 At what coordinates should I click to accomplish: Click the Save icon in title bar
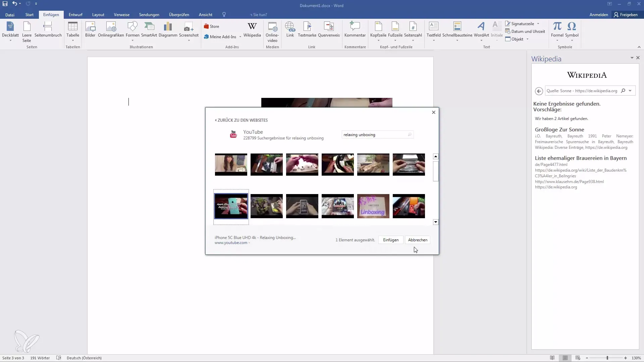[5, 4]
